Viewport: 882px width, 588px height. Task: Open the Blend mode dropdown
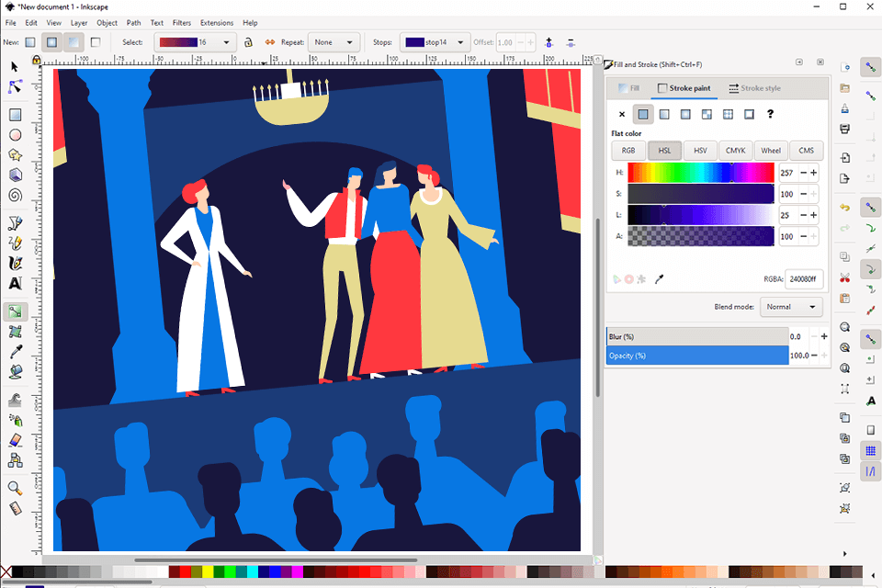pos(791,307)
